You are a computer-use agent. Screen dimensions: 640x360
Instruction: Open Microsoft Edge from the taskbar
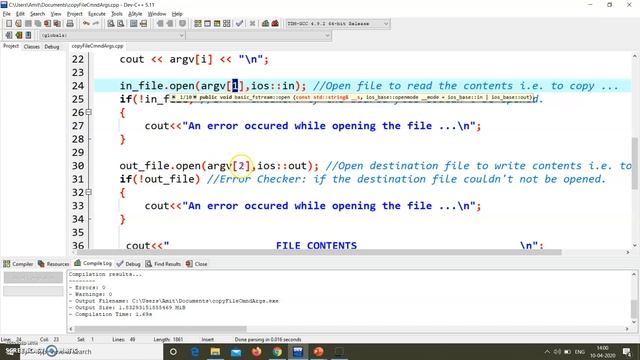point(195,351)
